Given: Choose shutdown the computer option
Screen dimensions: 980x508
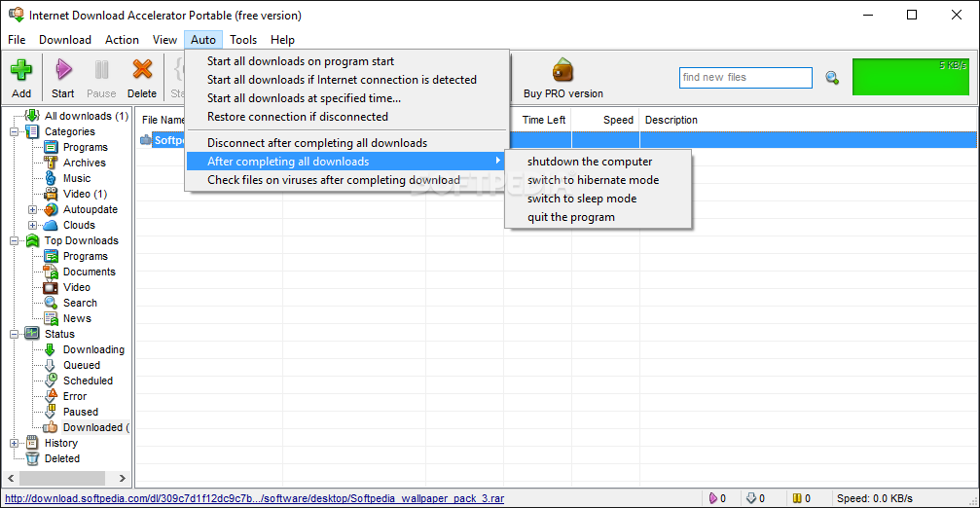Looking at the screenshot, I should 599,162.
